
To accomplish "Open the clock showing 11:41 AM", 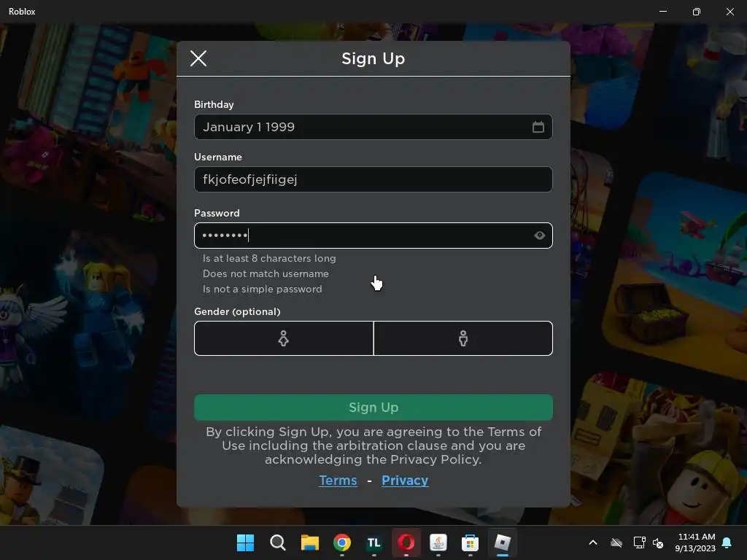I will (695, 542).
